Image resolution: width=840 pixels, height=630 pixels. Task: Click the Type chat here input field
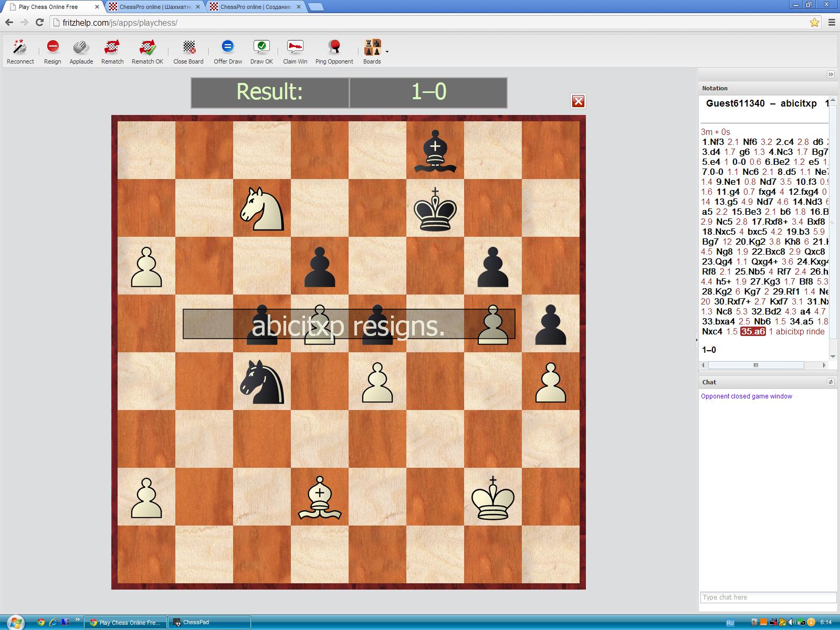tap(768, 597)
